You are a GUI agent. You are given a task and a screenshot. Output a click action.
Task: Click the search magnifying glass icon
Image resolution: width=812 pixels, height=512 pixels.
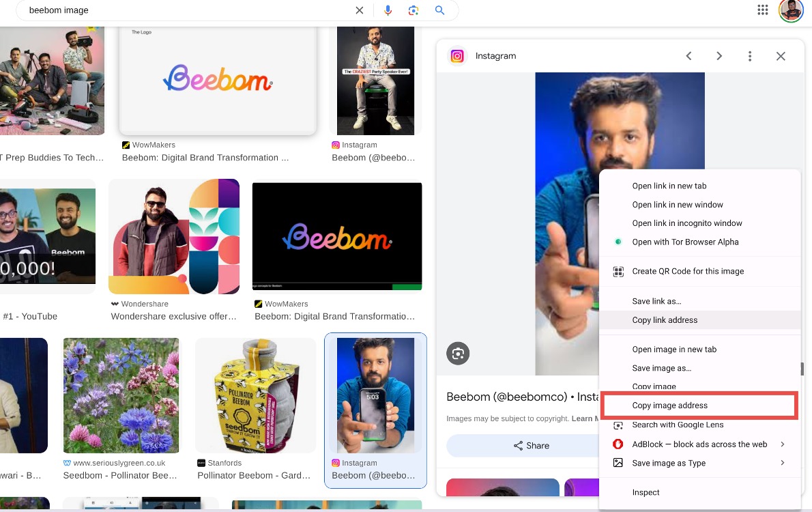coord(439,10)
